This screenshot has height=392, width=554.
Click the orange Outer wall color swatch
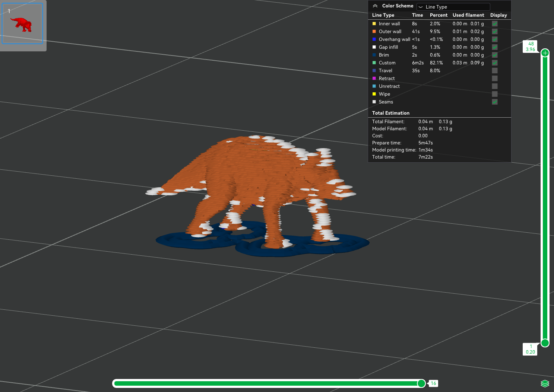[374, 32]
